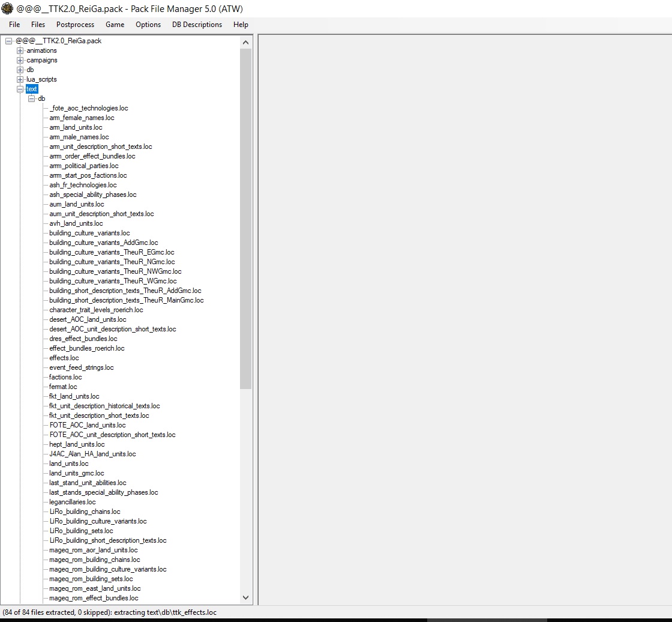Select mageq_rom_building_sets.loc file
The image size is (672, 622).
click(91, 579)
